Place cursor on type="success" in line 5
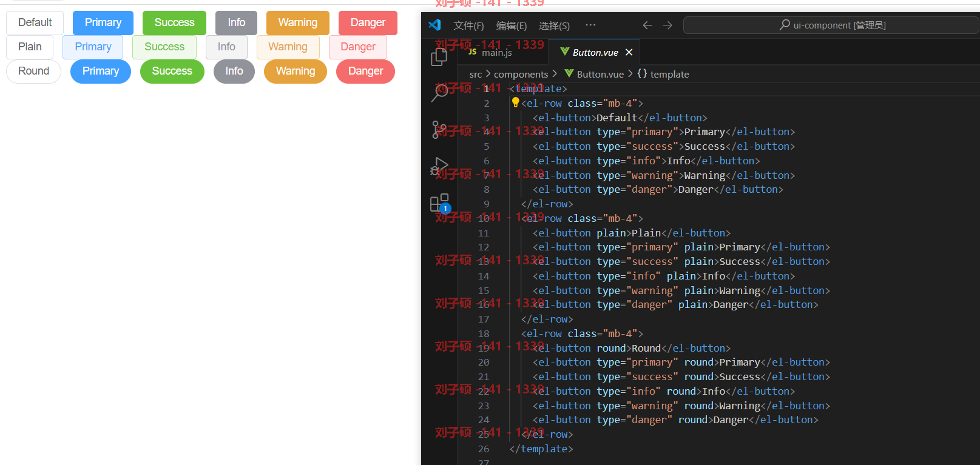This screenshot has height=465, width=980. click(x=638, y=146)
